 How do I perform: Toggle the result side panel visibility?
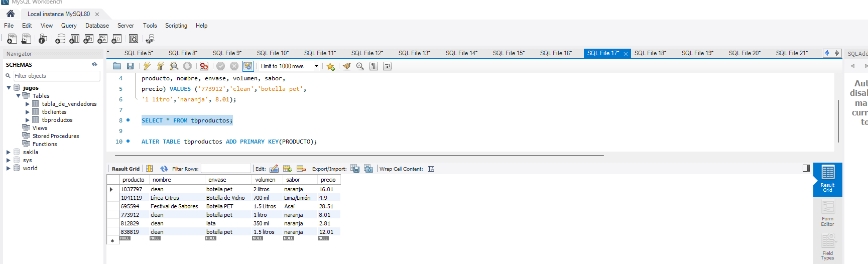click(806, 168)
